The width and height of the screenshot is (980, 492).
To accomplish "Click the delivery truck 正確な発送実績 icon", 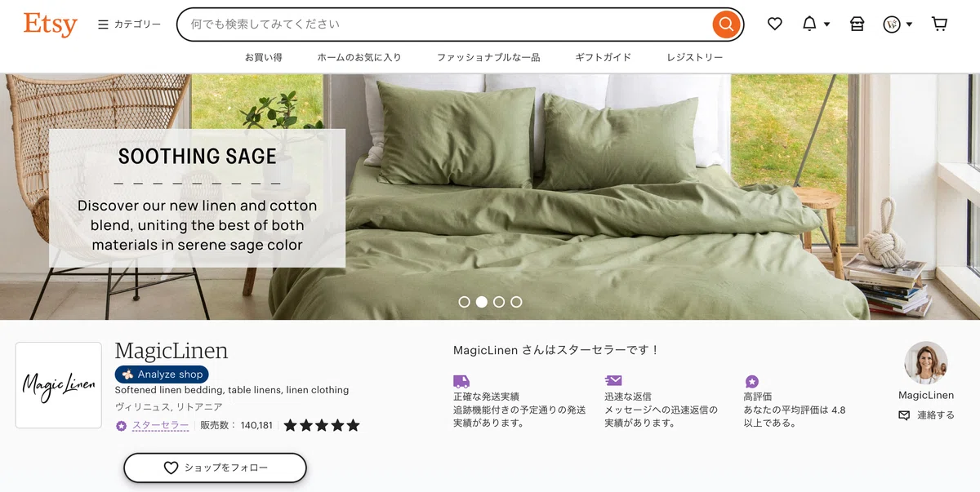I will (x=461, y=381).
